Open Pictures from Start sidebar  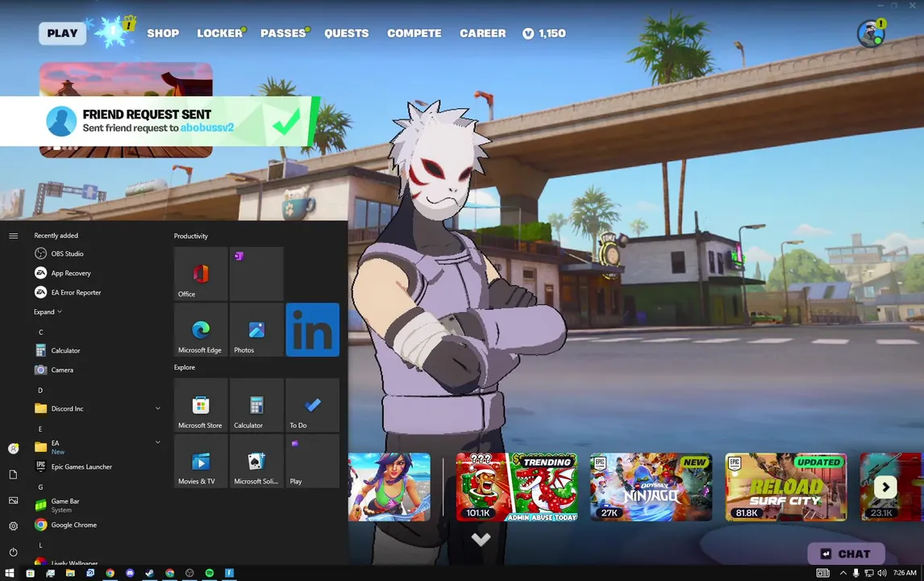pyautogui.click(x=14, y=500)
